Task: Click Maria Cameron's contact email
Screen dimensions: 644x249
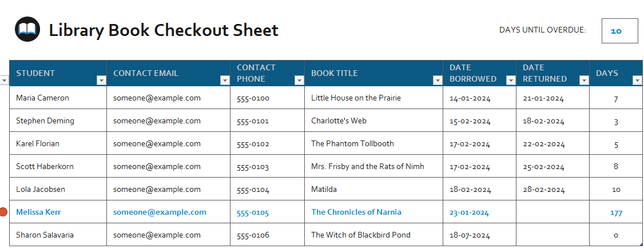Action: [157, 98]
